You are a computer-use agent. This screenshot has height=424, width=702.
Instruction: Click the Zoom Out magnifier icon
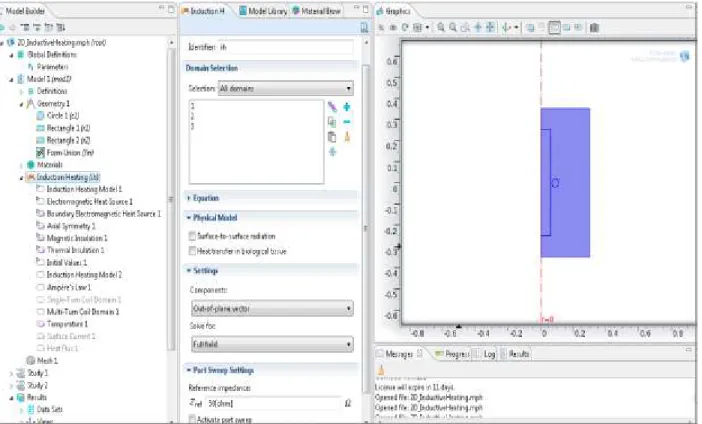point(453,27)
